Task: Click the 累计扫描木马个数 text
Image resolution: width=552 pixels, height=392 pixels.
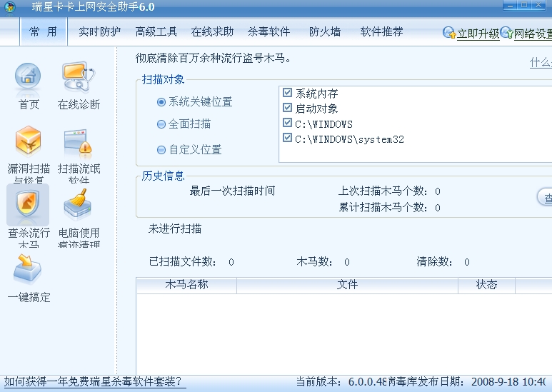Action: (x=389, y=207)
